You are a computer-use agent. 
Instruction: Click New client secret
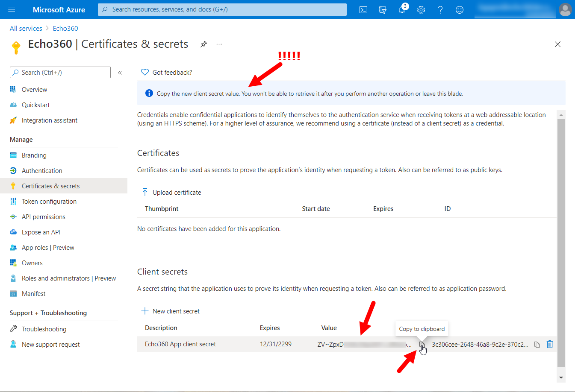(171, 311)
